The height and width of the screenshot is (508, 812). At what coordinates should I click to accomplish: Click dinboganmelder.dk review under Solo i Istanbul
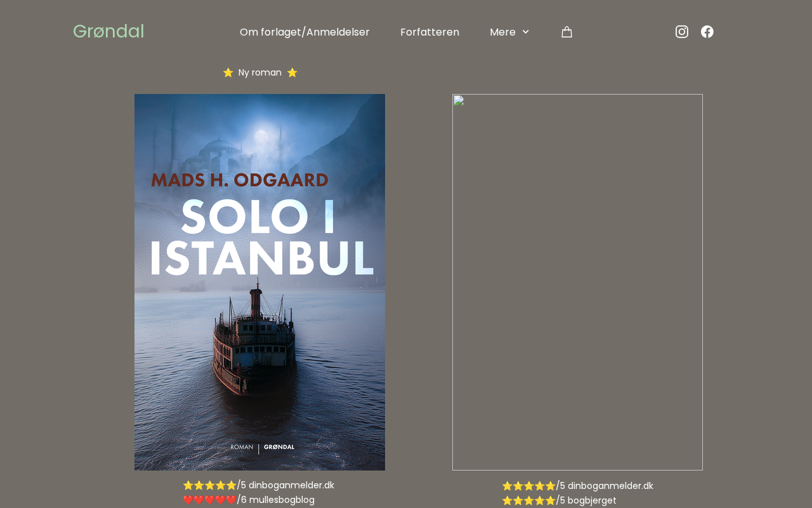291,485
